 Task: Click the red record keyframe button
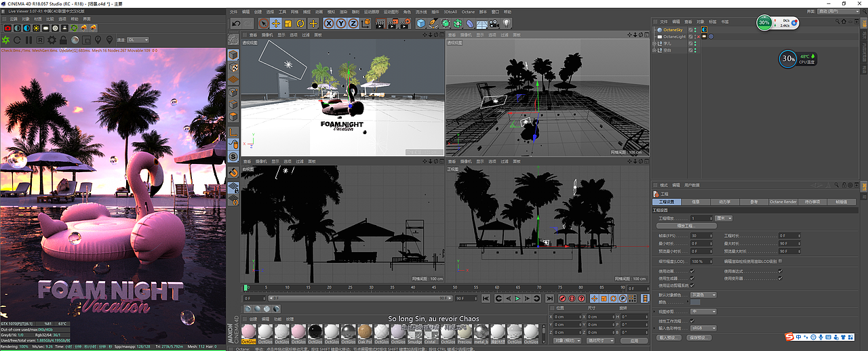pyautogui.click(x=562, y=298)
